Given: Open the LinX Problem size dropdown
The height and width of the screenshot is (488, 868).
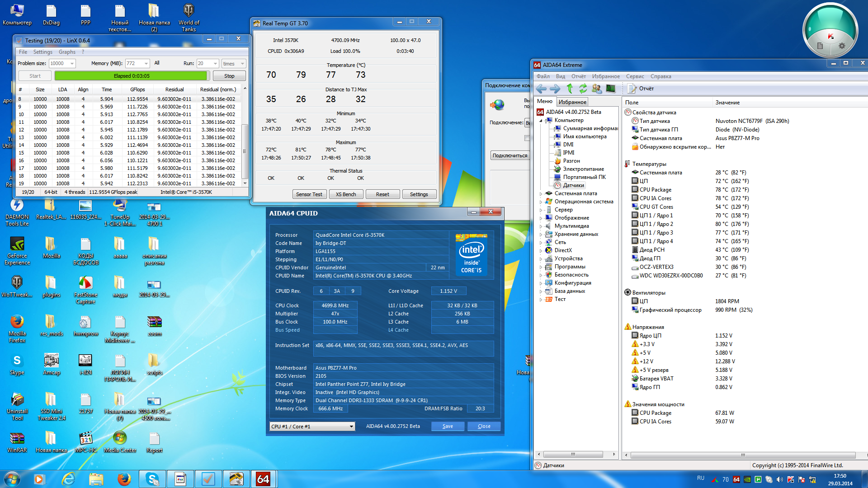Looking at the screenshot, I should (x=72, y=64).
